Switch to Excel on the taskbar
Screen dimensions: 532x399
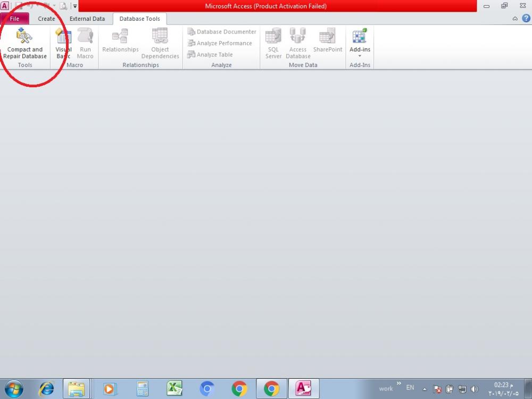(174, 389)
